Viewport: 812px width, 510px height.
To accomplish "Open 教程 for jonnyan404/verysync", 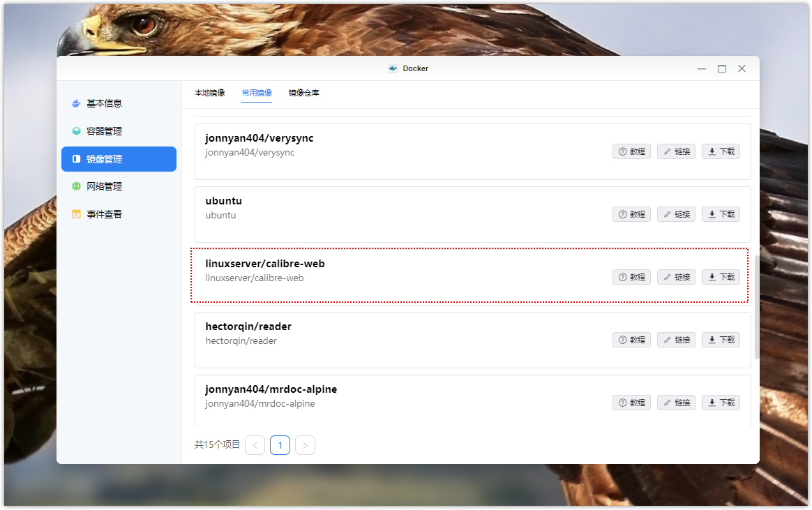I will point(632,151).
